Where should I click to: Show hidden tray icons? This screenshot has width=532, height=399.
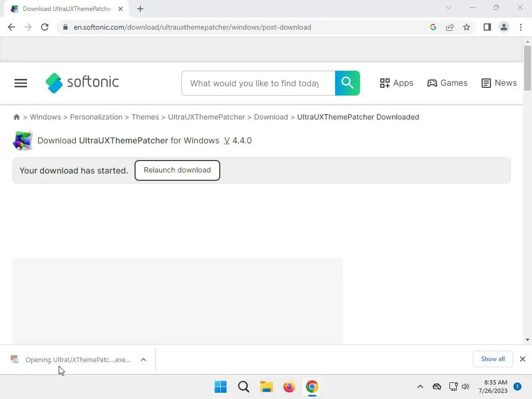coord(420,387)
